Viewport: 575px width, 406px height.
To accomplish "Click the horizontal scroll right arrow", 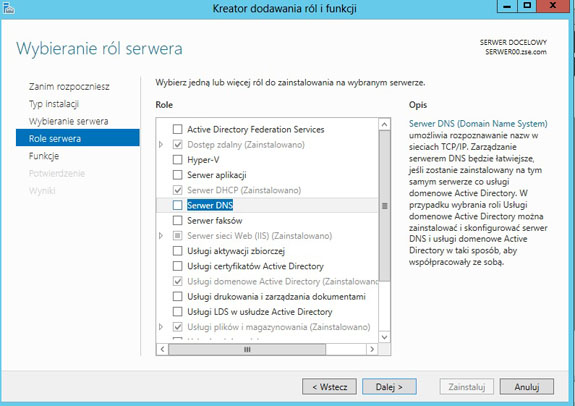I will click(x=372, y=349).
